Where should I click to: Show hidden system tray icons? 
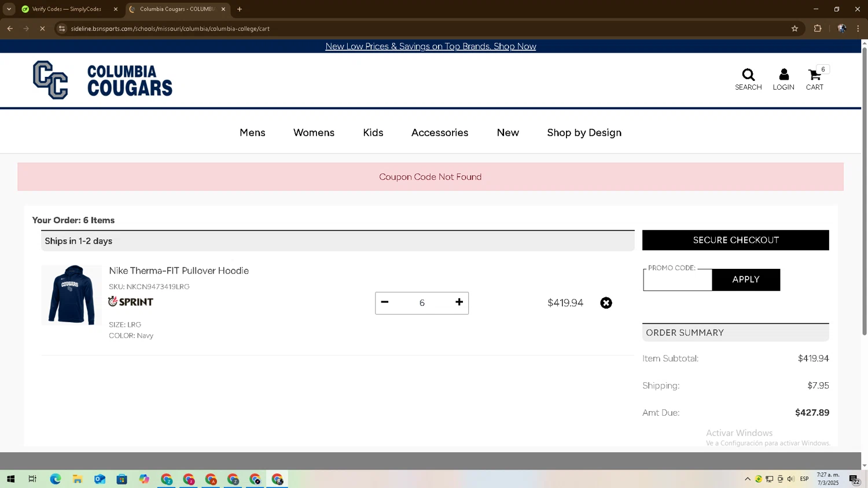point(748,479)
